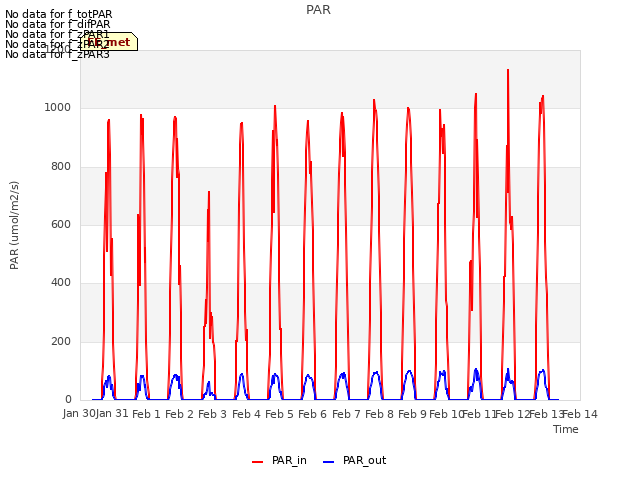The width and height of the screenshot is (640, 480).
Task: Click the Feb 6 x-axis tick label
Action: [x=312, y=414]
